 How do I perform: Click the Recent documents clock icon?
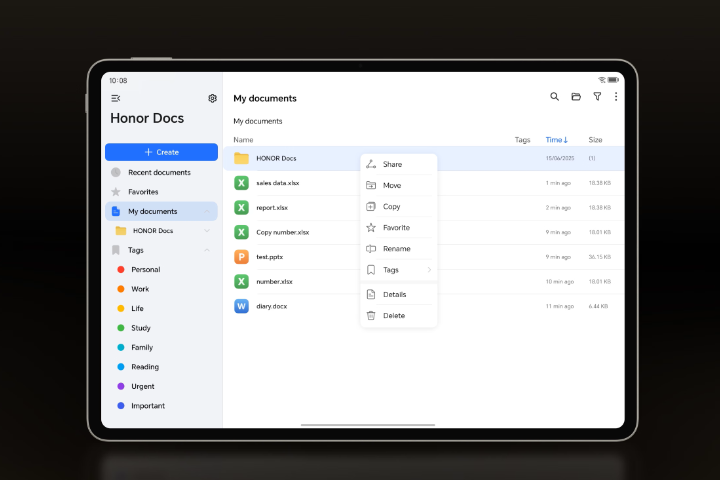(x=116, y=172)
